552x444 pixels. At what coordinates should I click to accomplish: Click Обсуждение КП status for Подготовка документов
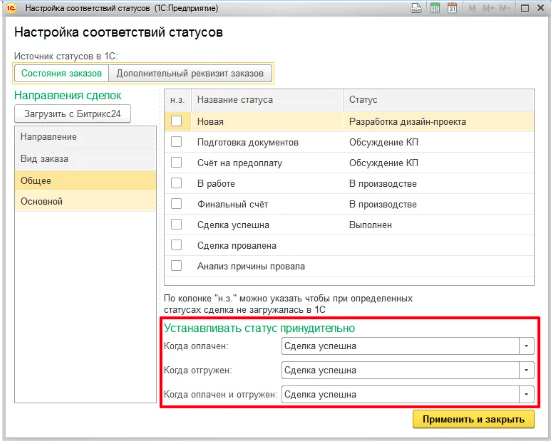pyautogui.click(x=439, y=142)
